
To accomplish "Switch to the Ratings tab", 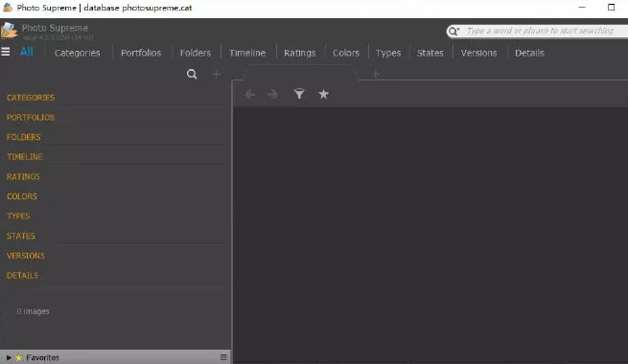I will pos(299,53).
